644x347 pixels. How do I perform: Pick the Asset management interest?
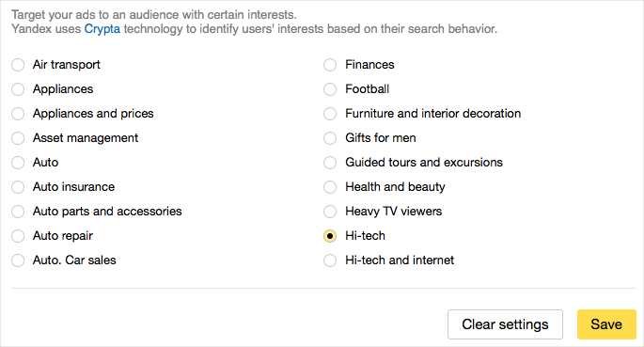[x=18, y=138]
